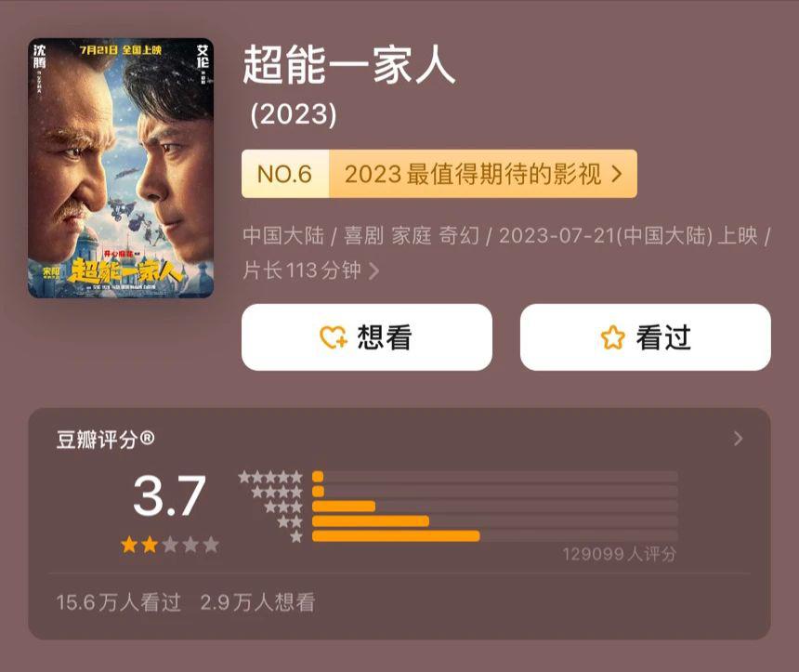View 129099人评分 rating count
Image resolution: width=799 pixels, height=672 pixels.
pos(619,554)
